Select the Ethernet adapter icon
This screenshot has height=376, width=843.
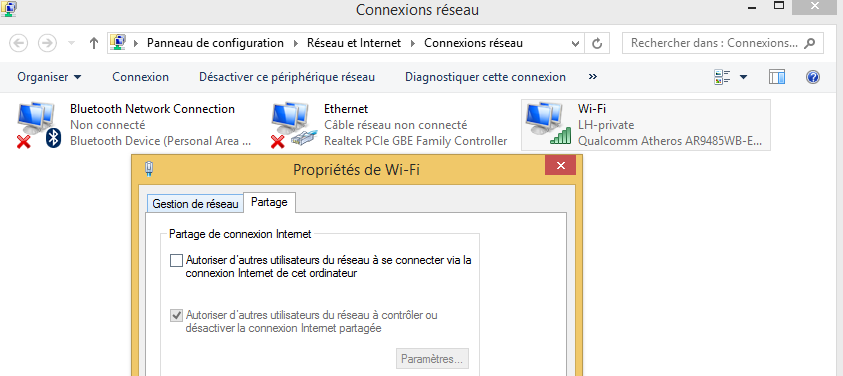[x=291, y=126]
